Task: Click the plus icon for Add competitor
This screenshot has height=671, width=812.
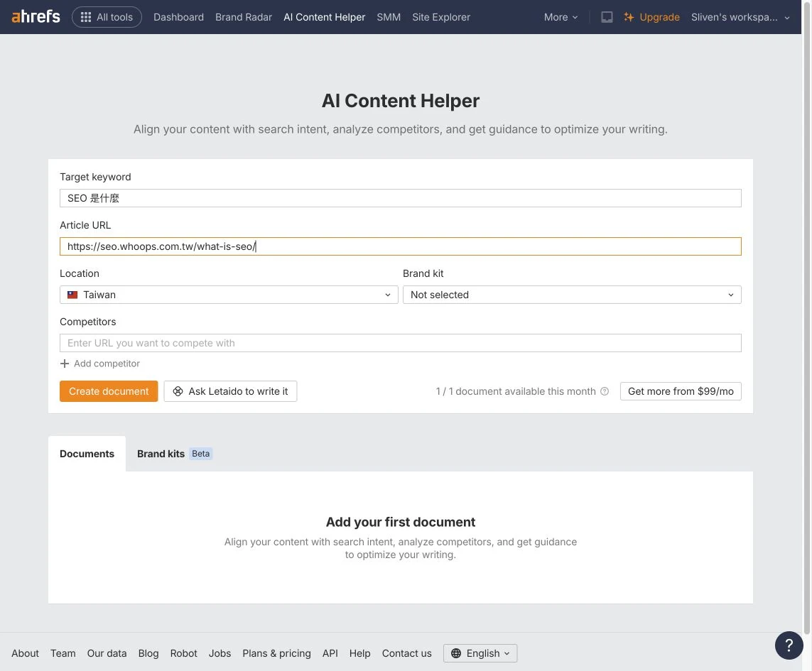Action: pyautogui.click(x=64, y=364)
